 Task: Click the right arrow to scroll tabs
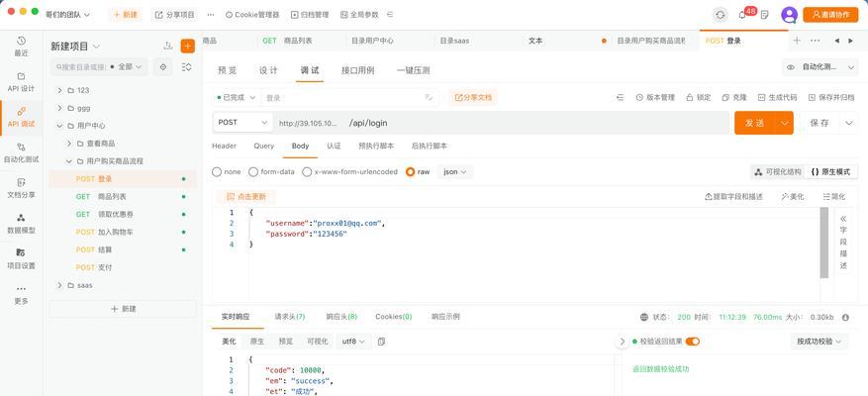(x=852, y=41)
